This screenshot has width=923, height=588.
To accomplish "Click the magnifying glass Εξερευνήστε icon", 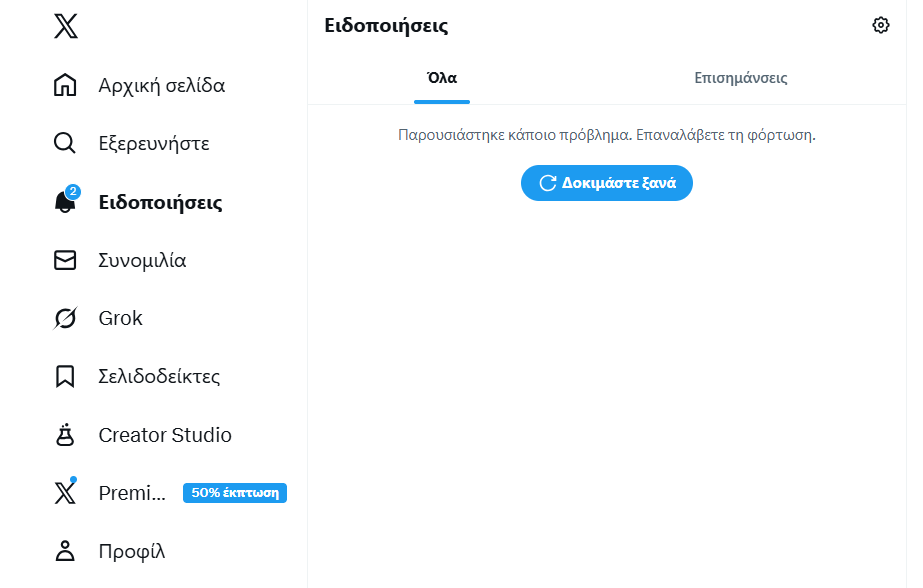I will 65,144.
